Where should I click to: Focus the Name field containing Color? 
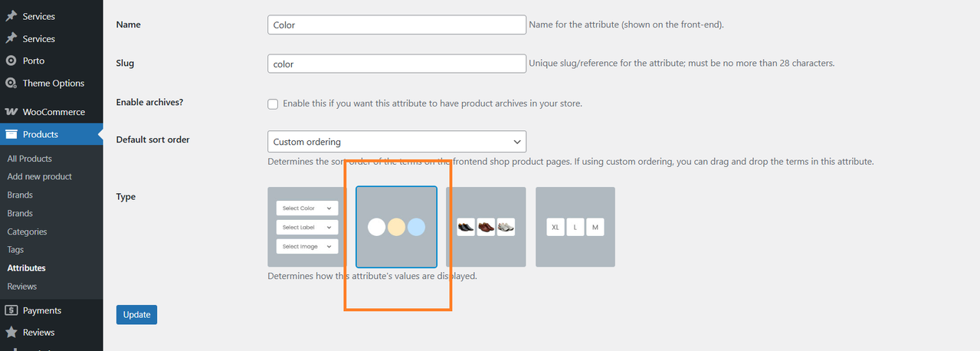[397, 25]
